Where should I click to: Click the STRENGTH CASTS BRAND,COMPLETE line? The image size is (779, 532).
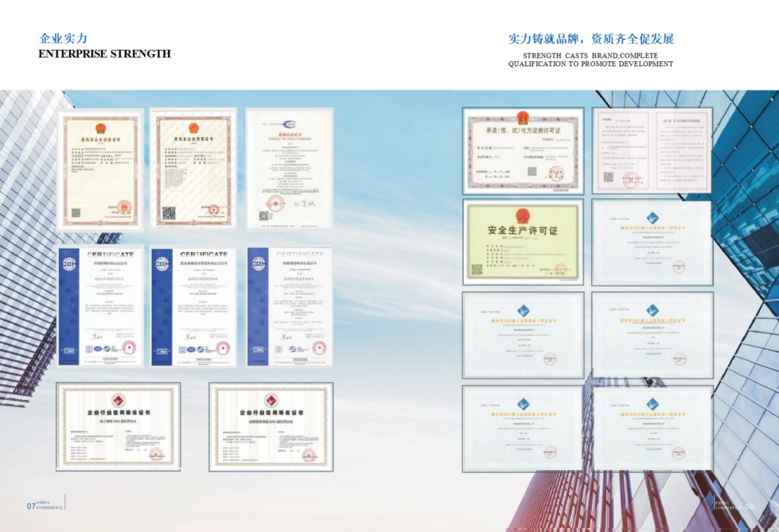pos(590,56)
